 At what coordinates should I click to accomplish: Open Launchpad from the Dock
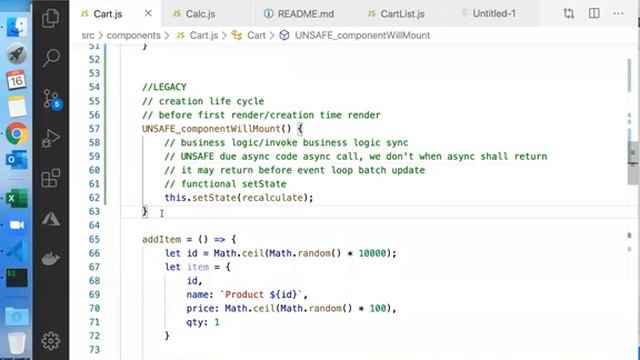pos(16,54)
